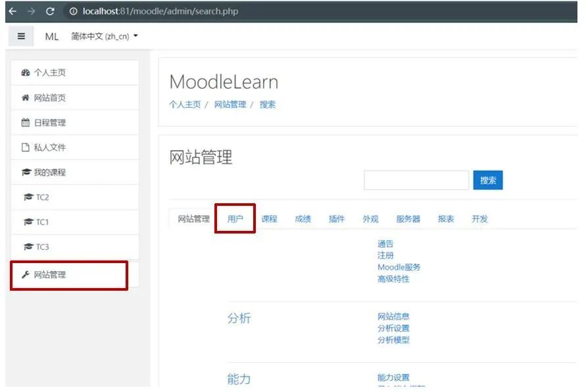Switch to the 开发 tab
Screen dimensions: 586x392
[x=479, y=219]
